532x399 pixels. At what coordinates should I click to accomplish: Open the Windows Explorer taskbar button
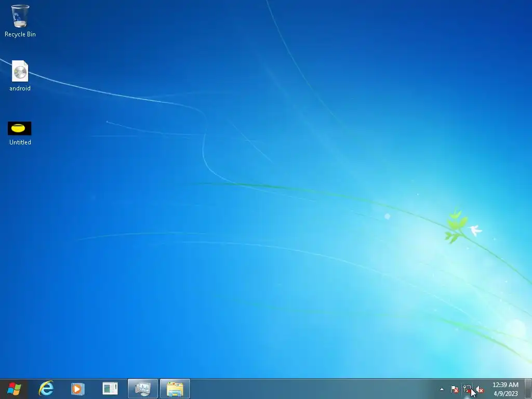(x=175, y=389)
